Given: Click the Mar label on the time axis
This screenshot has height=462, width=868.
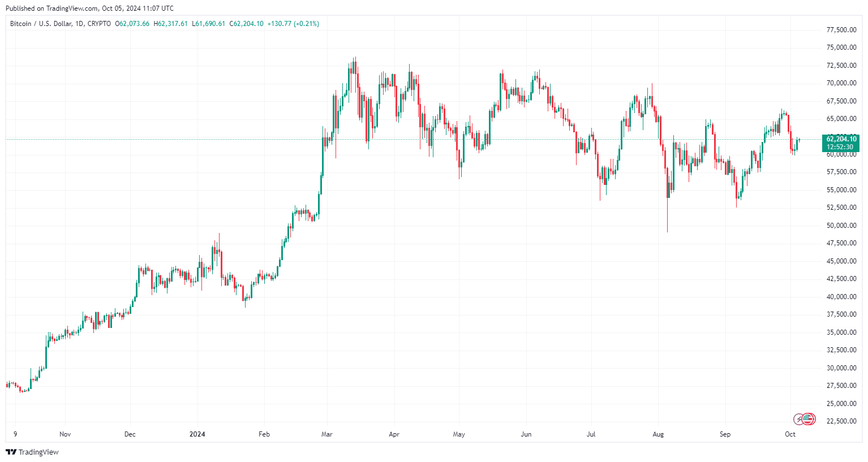Looking at the screenshot, I should pyautogui.click(x=327, y=434).
